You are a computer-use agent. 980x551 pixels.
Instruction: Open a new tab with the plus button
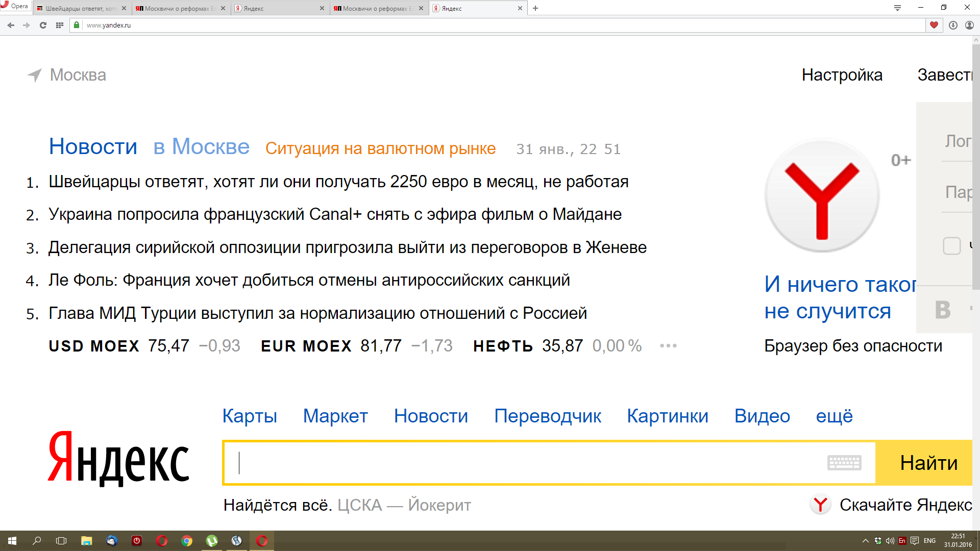point(535,8)
